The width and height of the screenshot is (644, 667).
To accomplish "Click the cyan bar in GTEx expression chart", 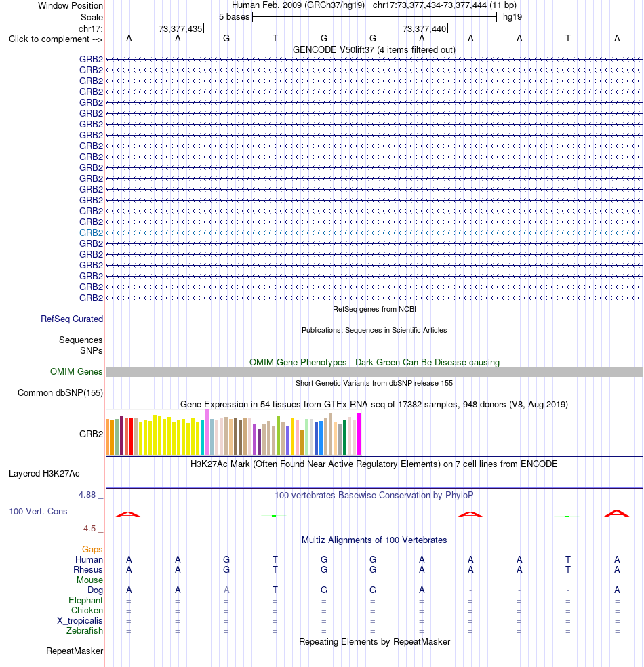I will tap(203, 437).
